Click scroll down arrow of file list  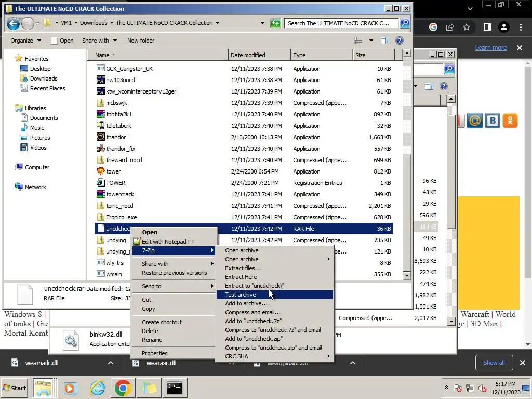[407, 275]
